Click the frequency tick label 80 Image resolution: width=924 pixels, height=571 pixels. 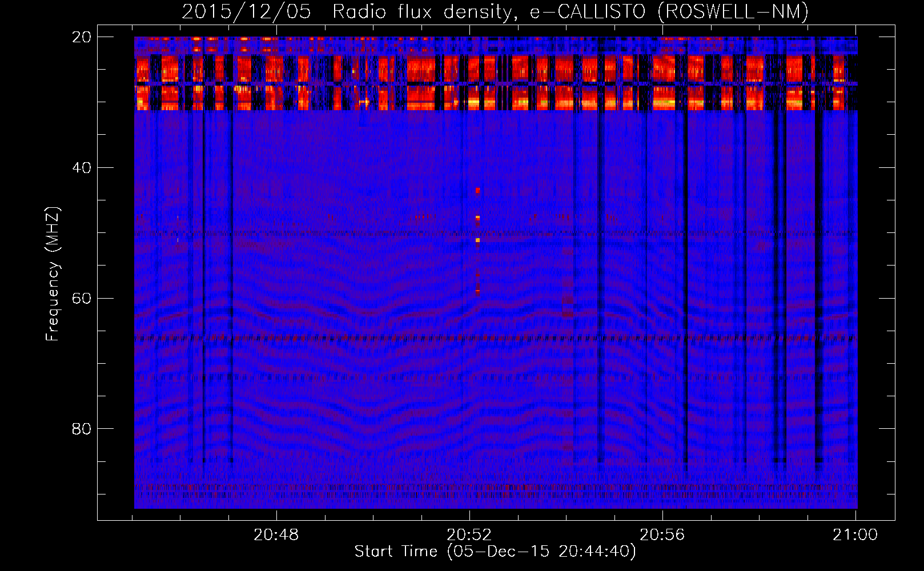pyautogui.click(x=82, y=429)
